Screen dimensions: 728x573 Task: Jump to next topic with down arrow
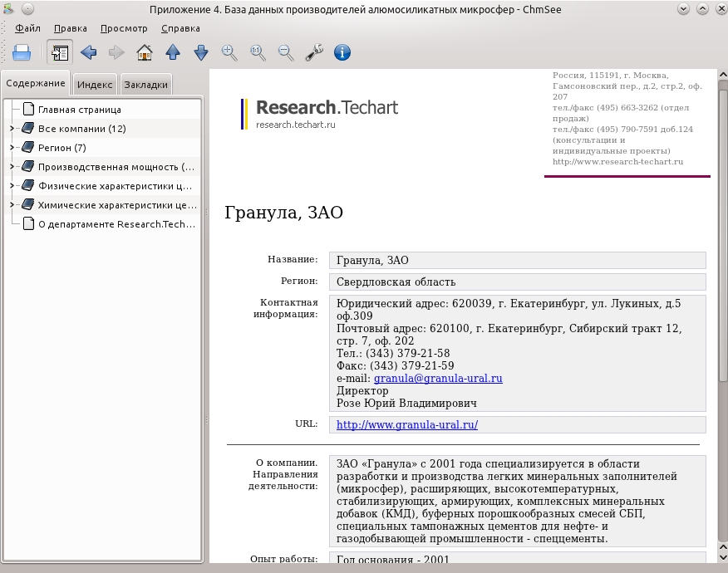point(201,52)
